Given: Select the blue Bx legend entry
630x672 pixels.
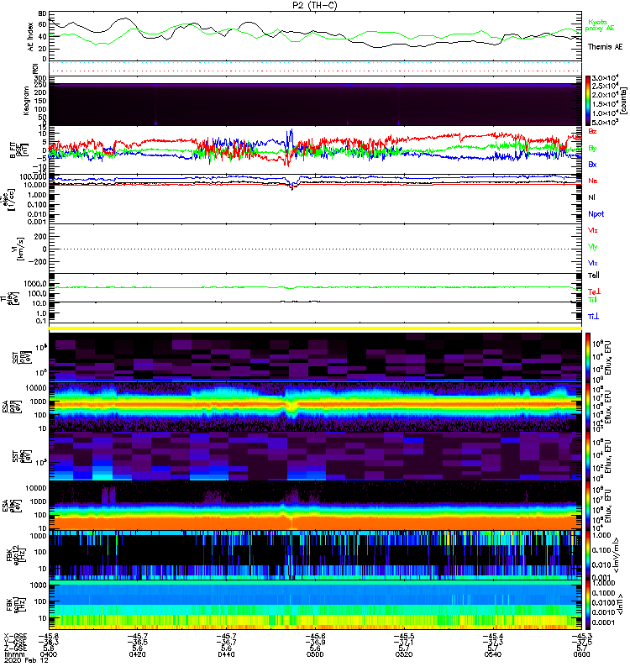Looking at the screenshot, I should (x=592, y=165).
